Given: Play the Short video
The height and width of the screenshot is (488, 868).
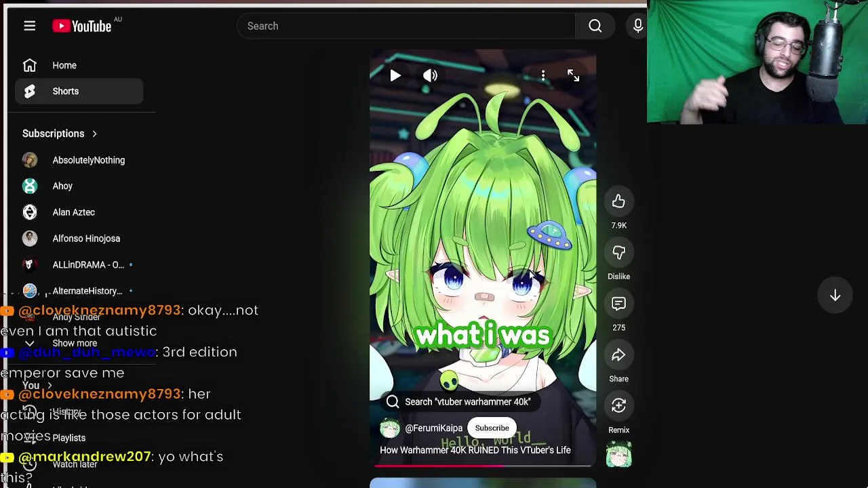Looking at the screenshot, I should pyautogui.click(x=395, y=75).
